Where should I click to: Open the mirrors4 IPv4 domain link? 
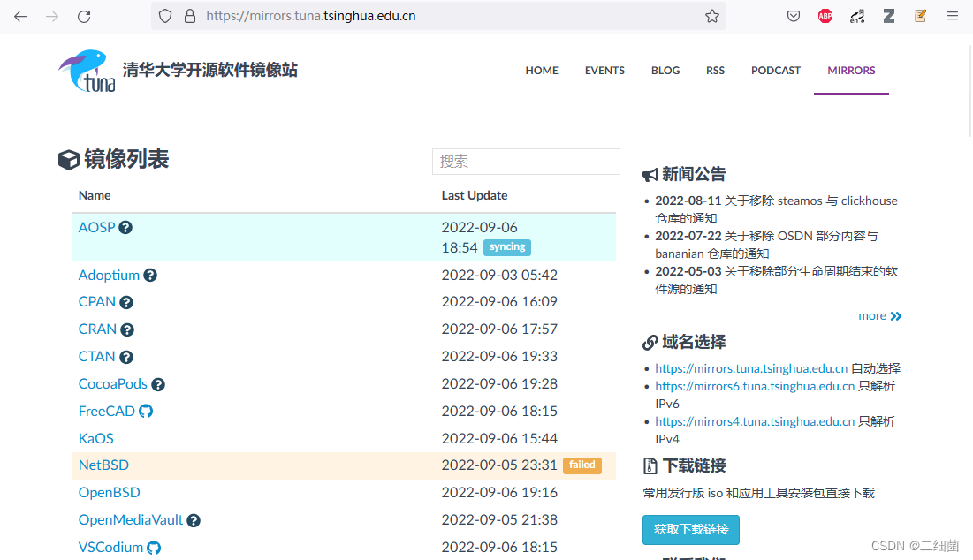[755, 421]
